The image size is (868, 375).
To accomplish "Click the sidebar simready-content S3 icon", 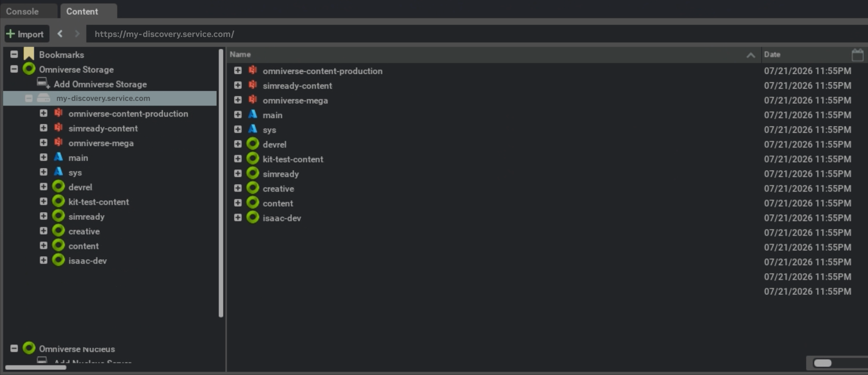I will (59, 127).
